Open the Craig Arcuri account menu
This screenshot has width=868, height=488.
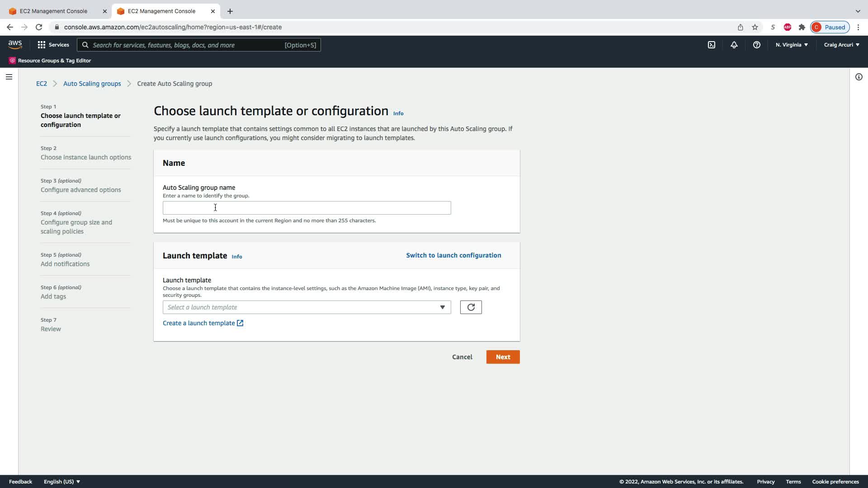pyautogui.click(x=841, y=45)
